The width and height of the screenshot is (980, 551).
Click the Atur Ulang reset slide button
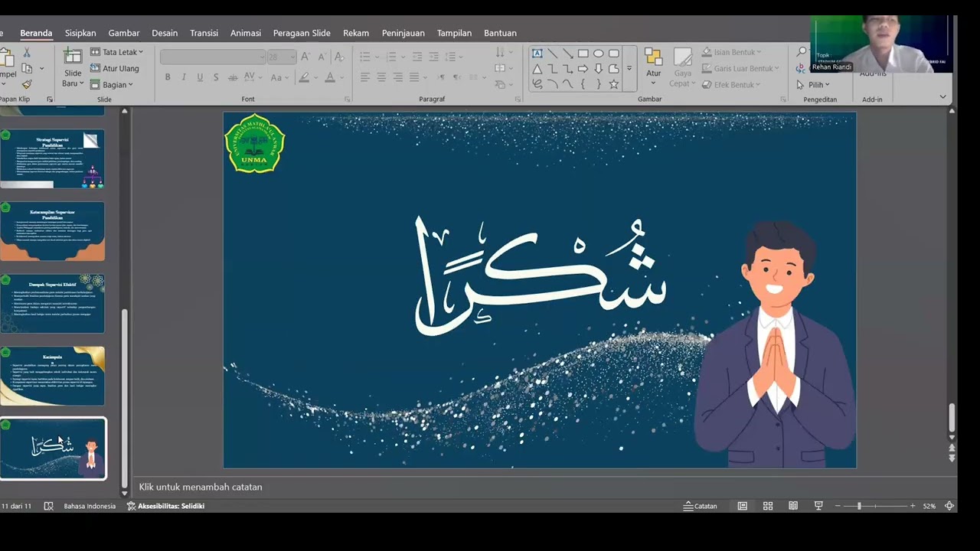pos(115,68)
